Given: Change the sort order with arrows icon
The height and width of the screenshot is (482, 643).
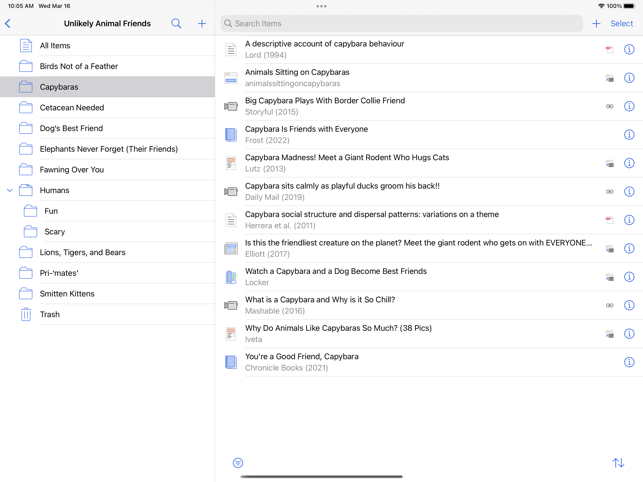Looking at the screenshot, I should 618,463.
